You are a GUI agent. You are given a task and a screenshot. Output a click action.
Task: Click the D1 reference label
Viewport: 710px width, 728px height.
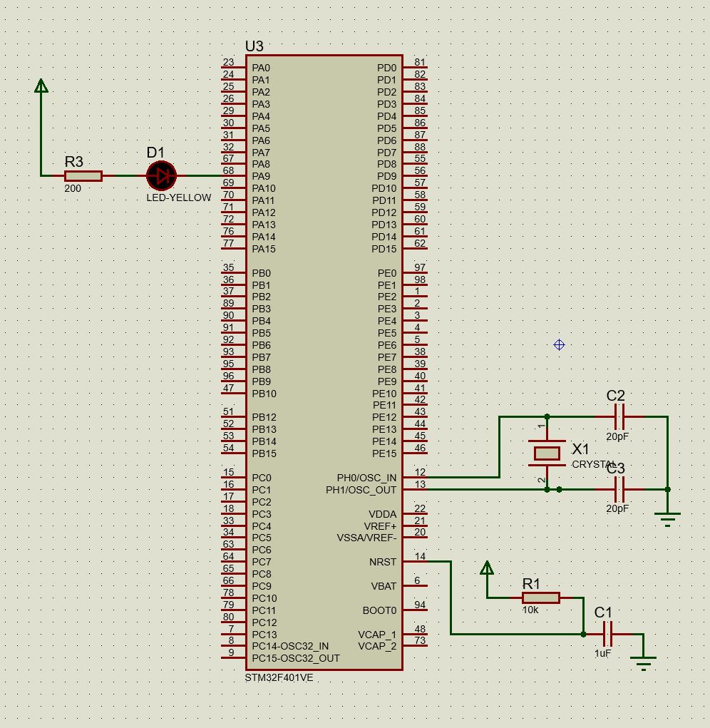tap(155, 153)
